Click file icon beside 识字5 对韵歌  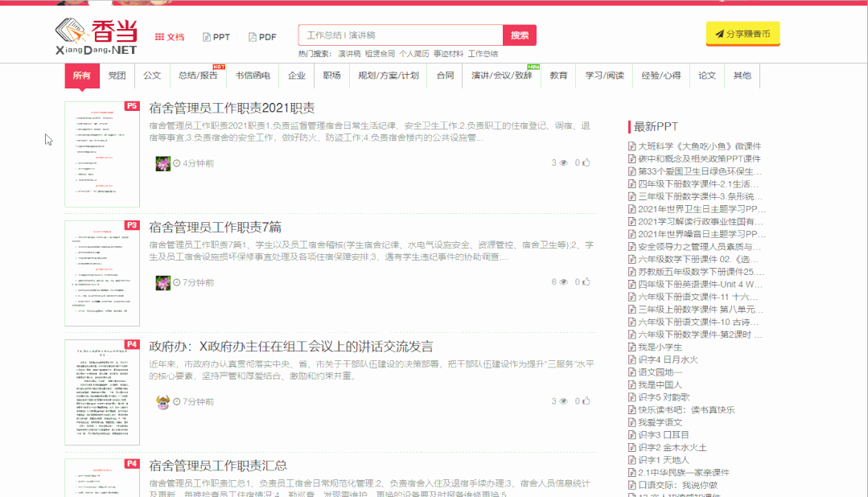point(632,397)
